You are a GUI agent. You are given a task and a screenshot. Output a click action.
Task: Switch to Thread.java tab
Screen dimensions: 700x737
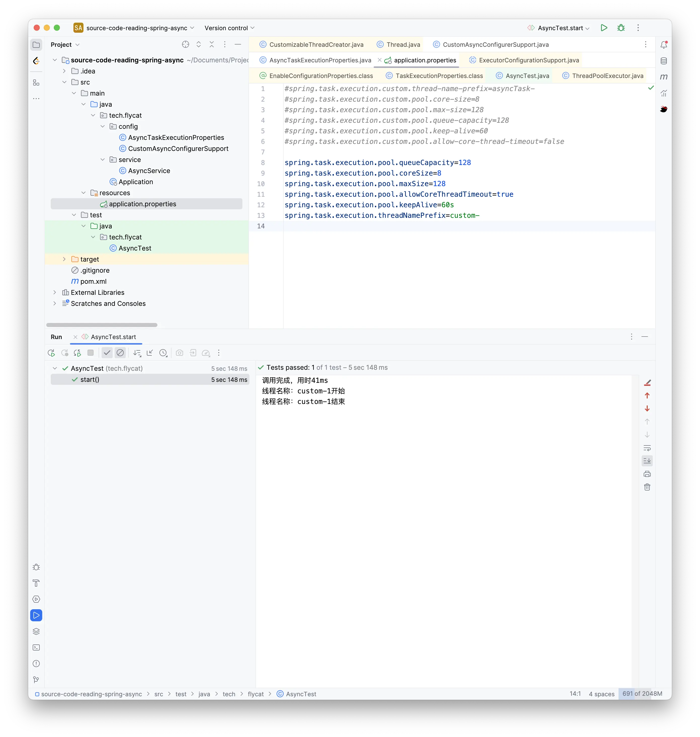point(398,45)
